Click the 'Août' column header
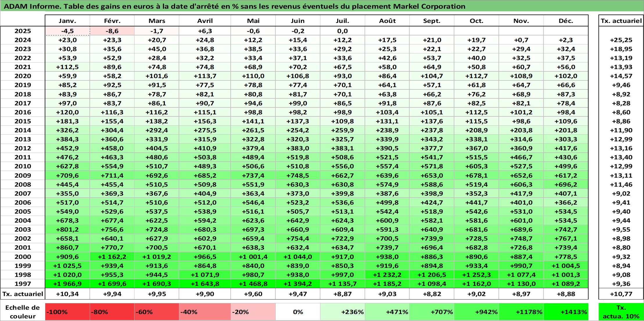 coord(387,21)
